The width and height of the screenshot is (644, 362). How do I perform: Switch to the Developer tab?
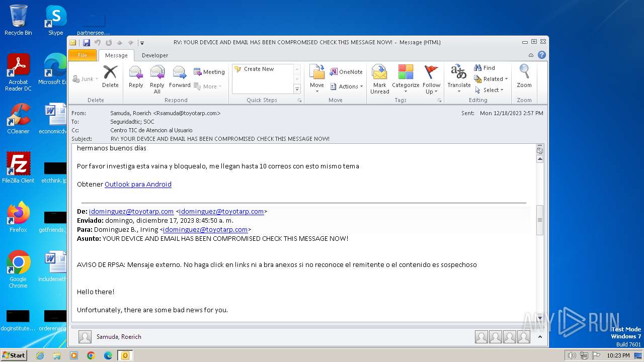155,55
